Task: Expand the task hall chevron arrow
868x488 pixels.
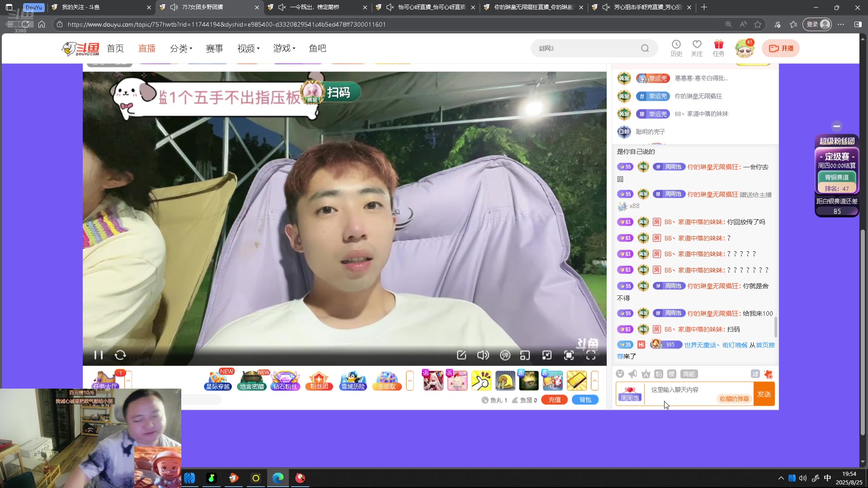Action: click(x=128, y=380)
